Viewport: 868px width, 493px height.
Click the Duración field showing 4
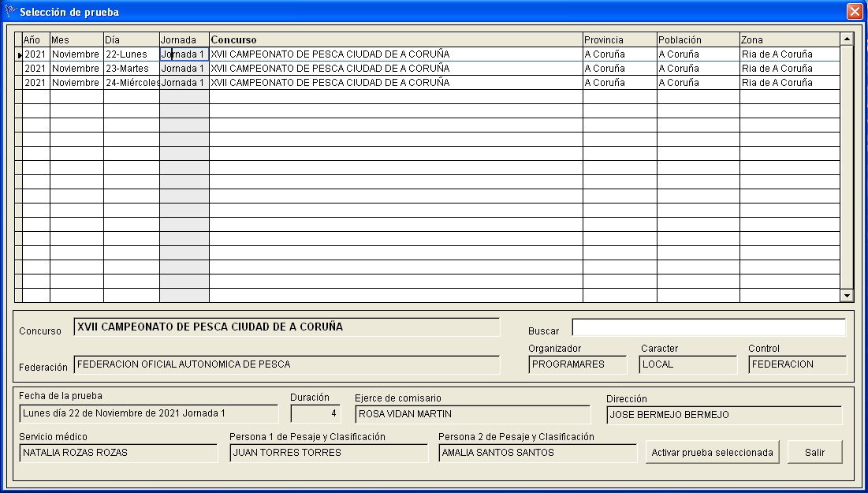tap(315, 414)
